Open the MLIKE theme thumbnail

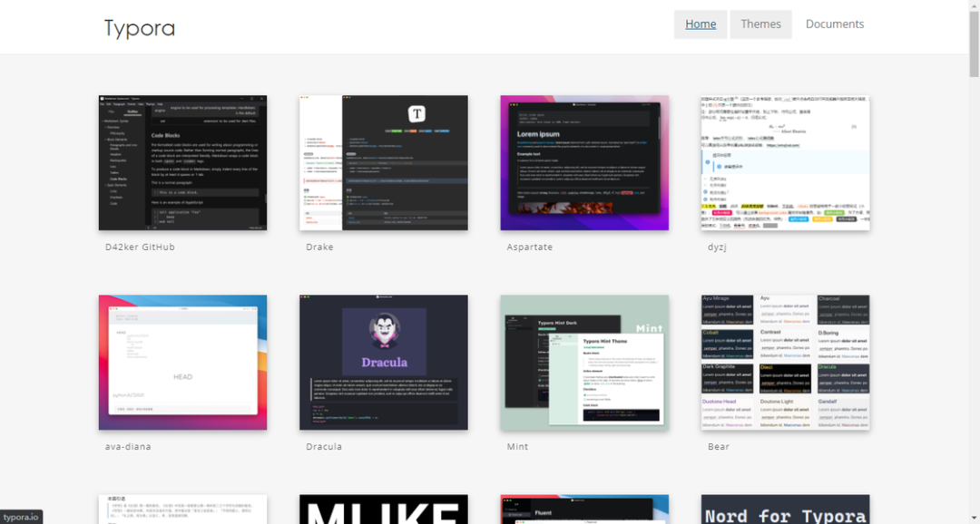[384, 509]
